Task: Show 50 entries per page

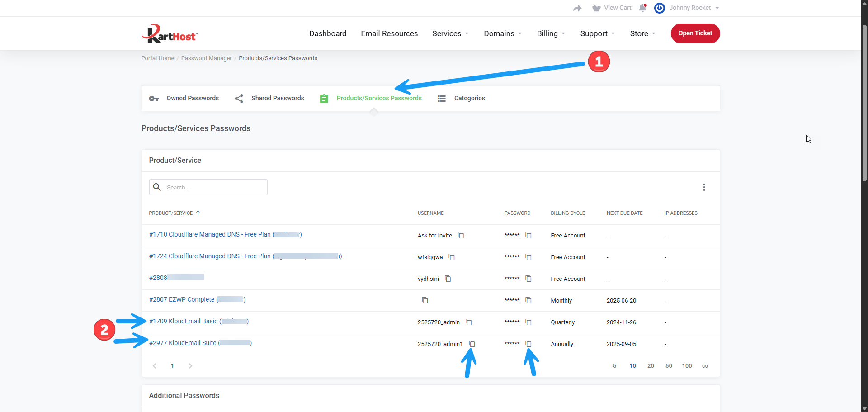Action: click(x=669, y=366)
